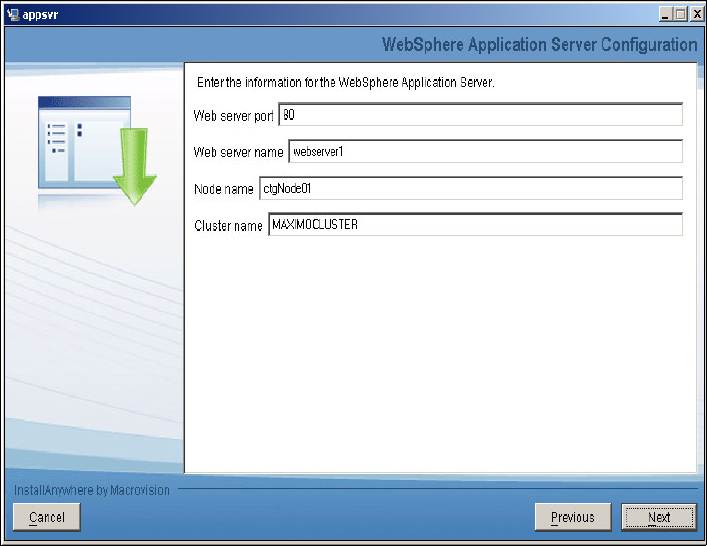Image resolution: width=707 pixels, height=546 pixels.
Task: Click the 'Enter the information' instruction text
Action: coord(346,83)
